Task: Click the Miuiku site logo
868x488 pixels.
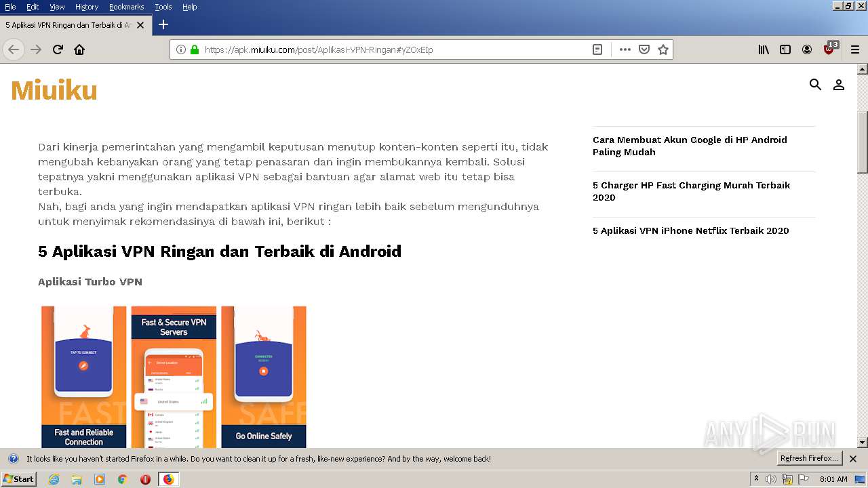Action: tap(54, 90)
